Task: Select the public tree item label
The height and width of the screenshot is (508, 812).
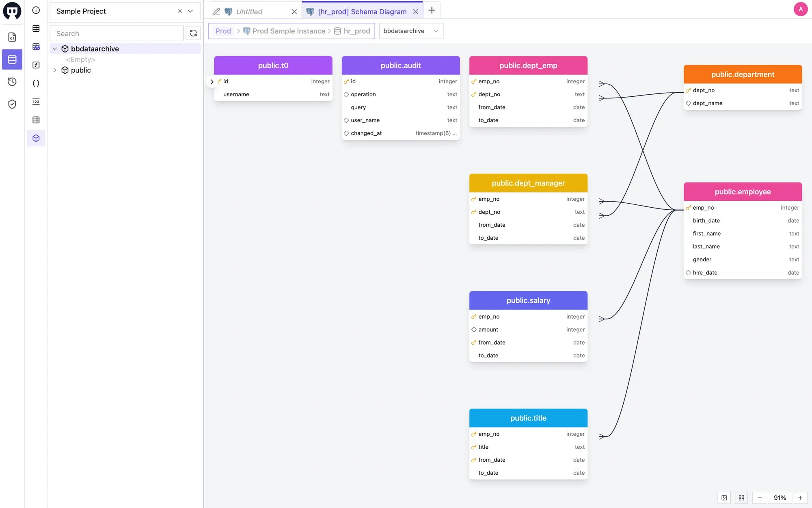Action: pyautogui.click(x=81, y=70)
